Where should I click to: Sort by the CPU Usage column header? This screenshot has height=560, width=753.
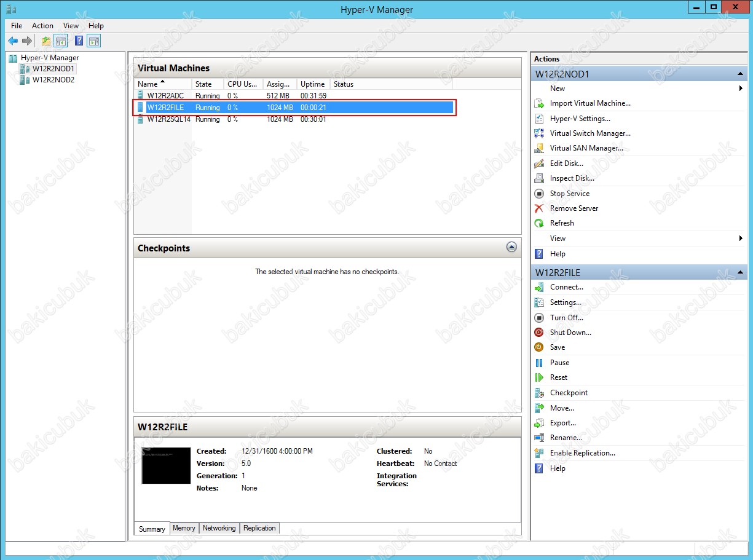coord(243,84)
